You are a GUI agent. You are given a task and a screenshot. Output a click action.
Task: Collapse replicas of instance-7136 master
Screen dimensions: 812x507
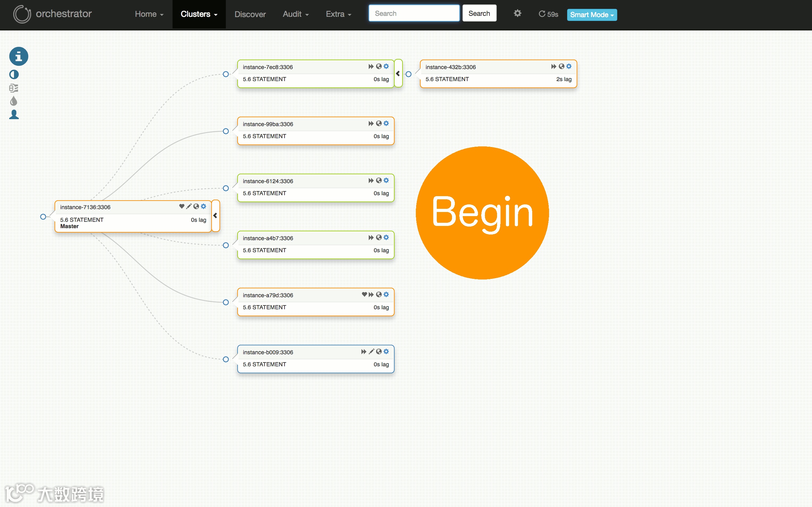215,215
